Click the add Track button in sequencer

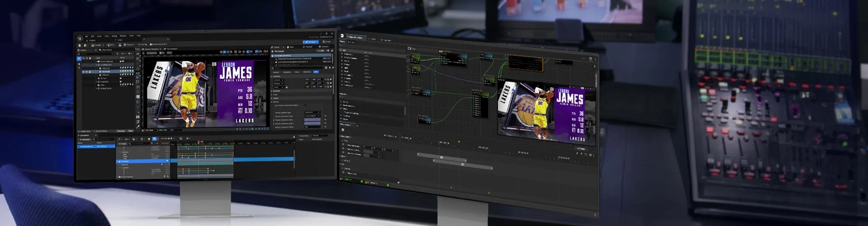pyautogui.click(x=123, y=144)
